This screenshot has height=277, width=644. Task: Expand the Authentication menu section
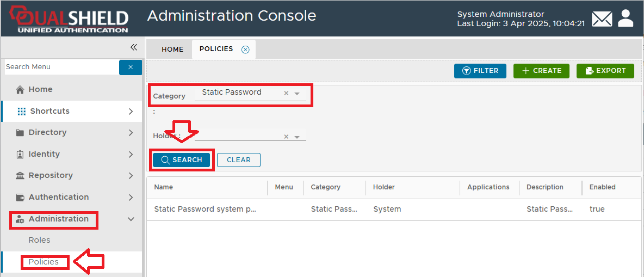[x=131, y=197]
